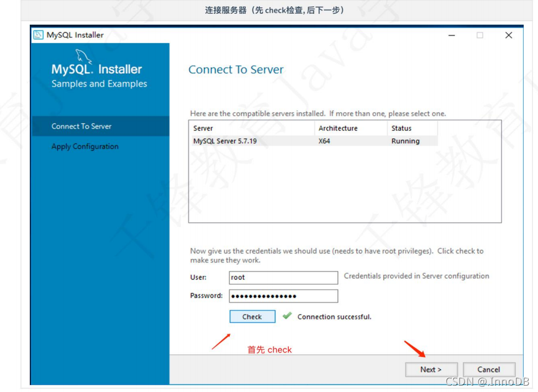This screenshot has width=538, height=392.
Task: Focus the User input field
Action: click(x=284, y=277)
